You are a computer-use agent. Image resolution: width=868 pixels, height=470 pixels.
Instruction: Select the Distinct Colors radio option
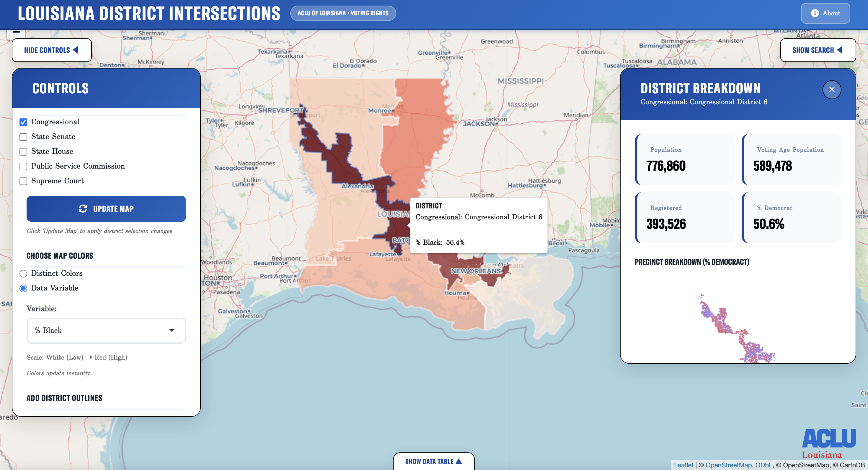click(x=23, y=274)
